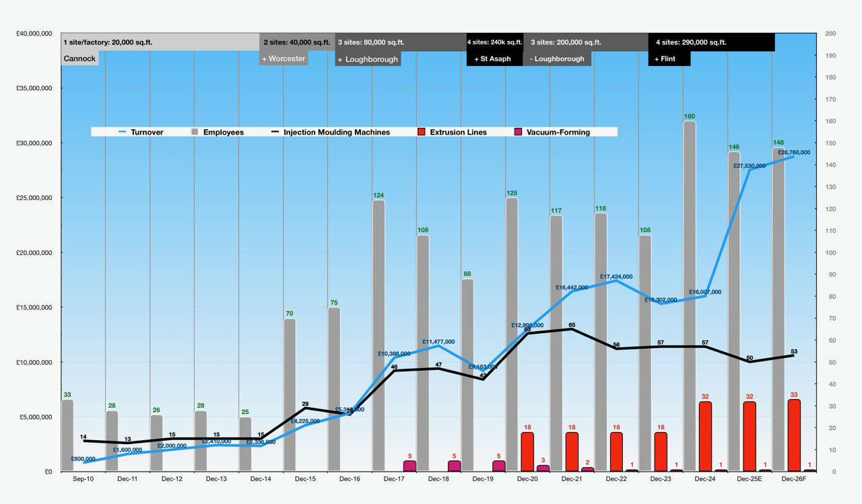
Task: Click the grey Employees bar for Sep-10
Action: point(67,435)
